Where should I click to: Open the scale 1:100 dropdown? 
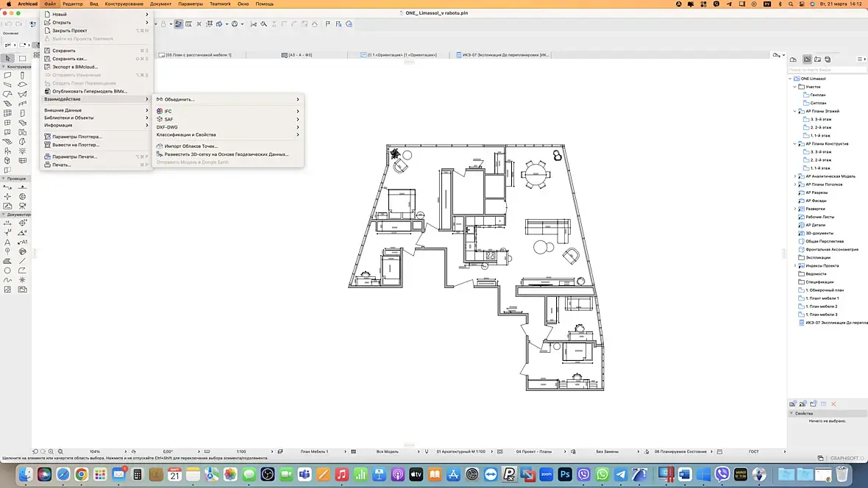(x=241, y=451)
